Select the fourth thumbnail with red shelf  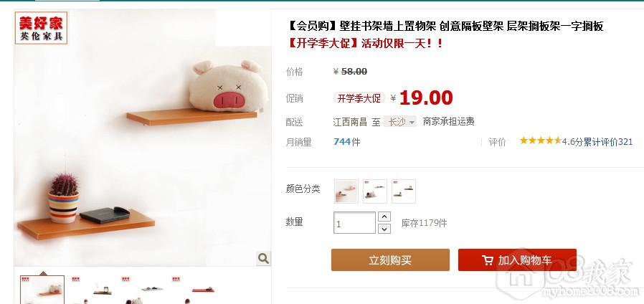pyautogui.click(x=194, y=290)
